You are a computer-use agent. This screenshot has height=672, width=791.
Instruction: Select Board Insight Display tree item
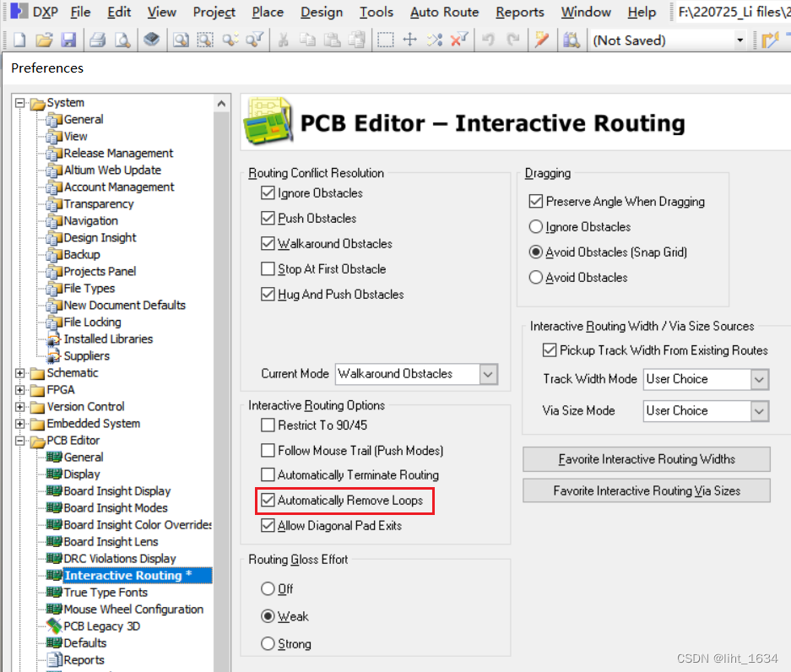click(117, 490)
